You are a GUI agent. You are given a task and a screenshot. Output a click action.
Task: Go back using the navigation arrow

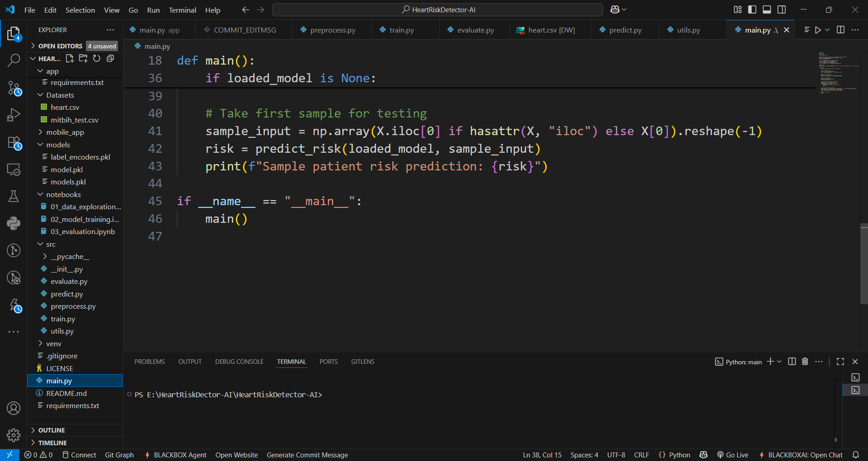click(x=245, y=9)
